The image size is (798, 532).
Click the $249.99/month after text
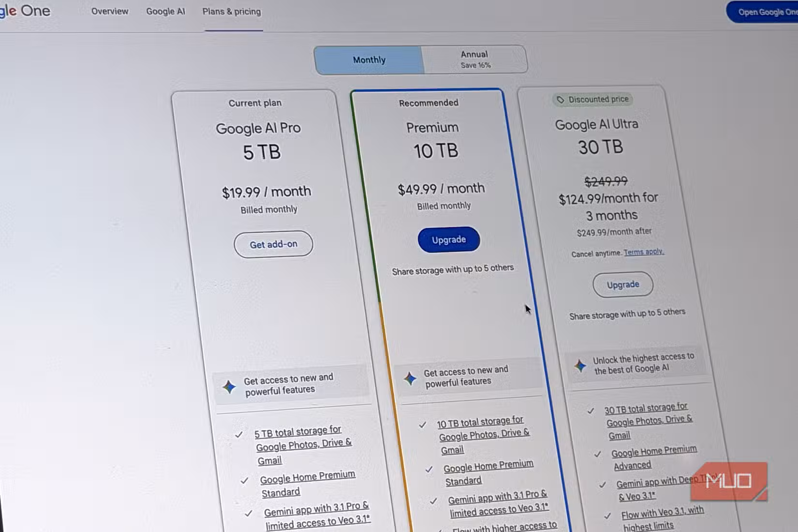point(614,232)
